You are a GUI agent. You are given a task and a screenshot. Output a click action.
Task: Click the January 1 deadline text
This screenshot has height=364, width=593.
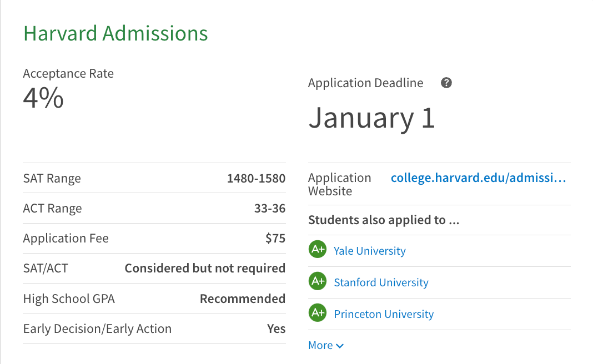point(371,118)
